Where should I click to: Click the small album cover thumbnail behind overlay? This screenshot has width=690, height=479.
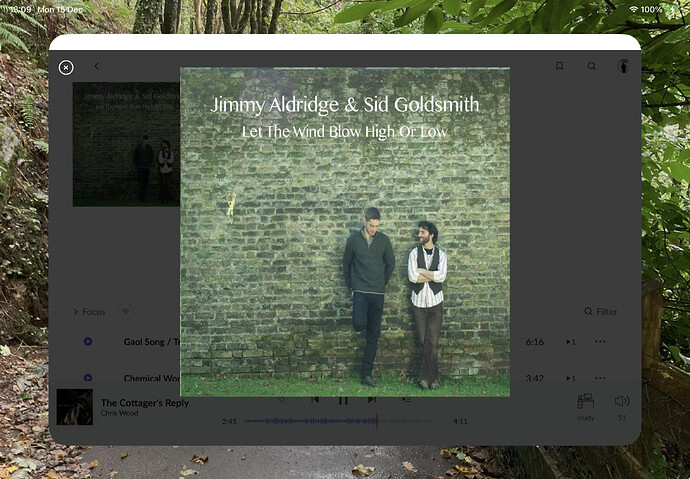[x=126, y=144]
